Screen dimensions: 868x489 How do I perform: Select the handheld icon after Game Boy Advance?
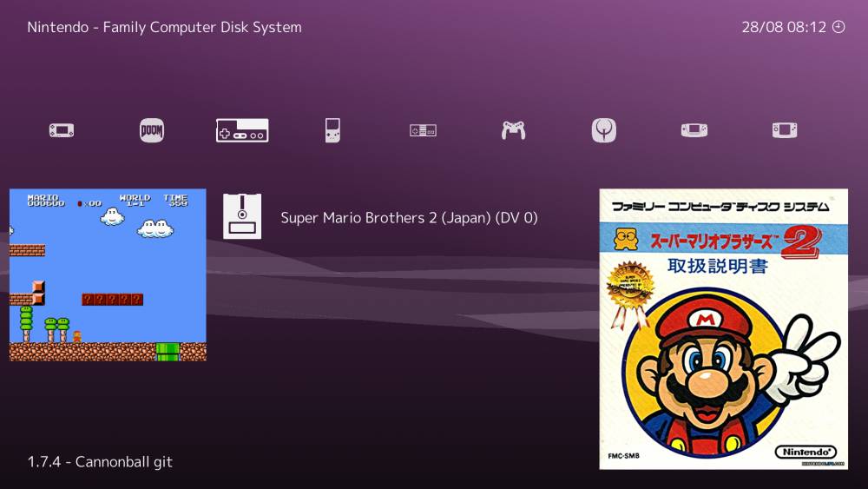click(785, 130)
